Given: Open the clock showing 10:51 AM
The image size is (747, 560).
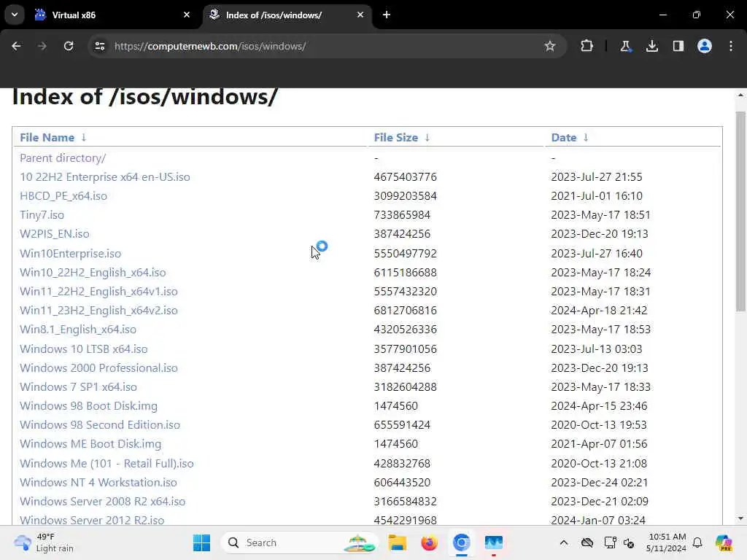Looking at the screenshot, I should point(667,542).
